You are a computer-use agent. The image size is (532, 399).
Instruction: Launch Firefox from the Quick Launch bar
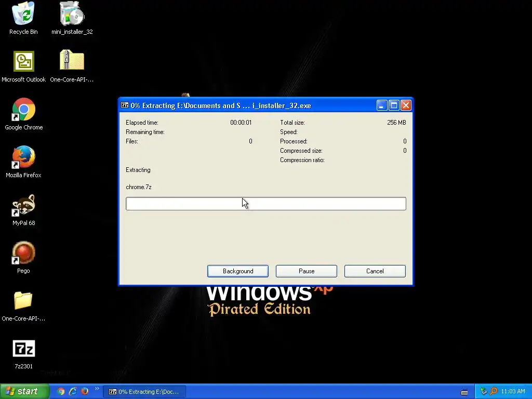[x=85, y=392]
